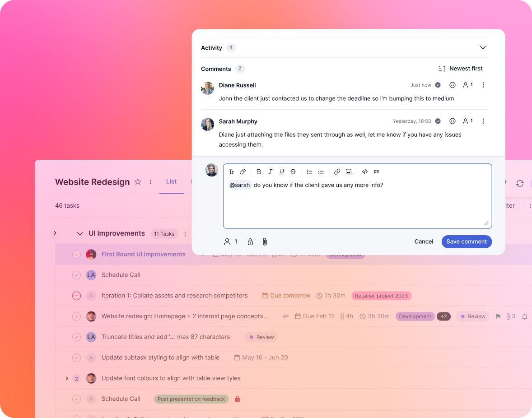Add a code block to the comment

[x=365, y=172]
